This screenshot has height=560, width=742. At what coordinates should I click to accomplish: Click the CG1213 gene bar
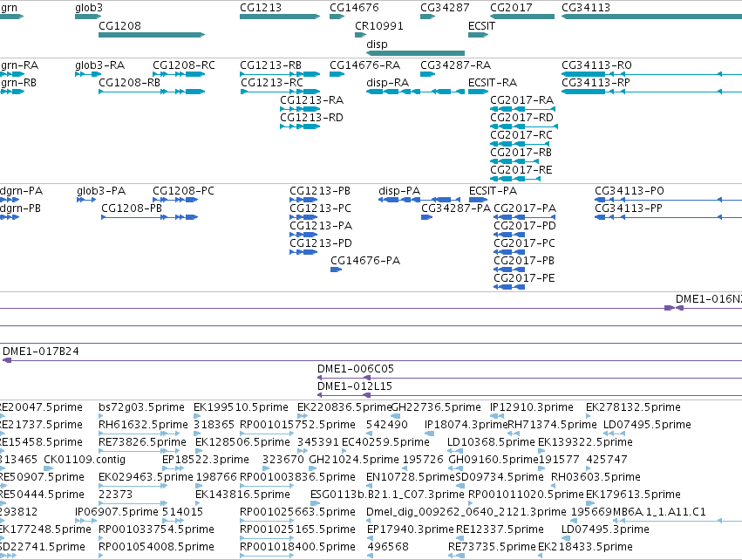(x=280, y=17)
